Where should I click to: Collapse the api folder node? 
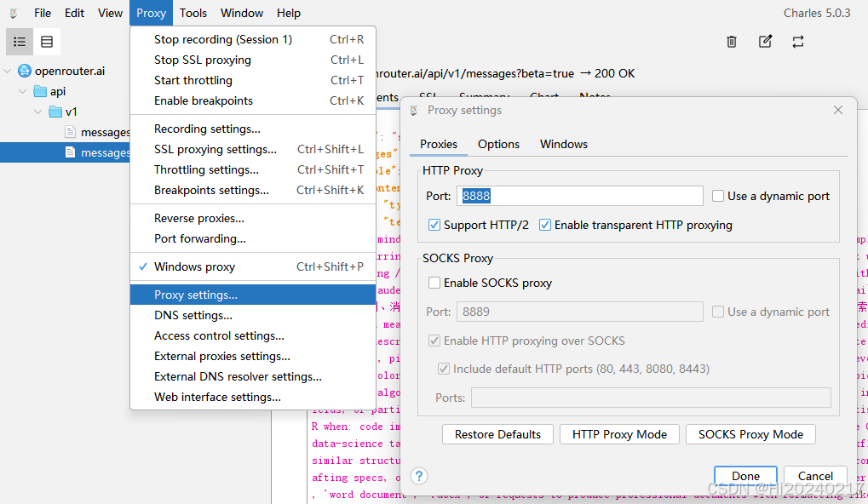pos(23,91)
